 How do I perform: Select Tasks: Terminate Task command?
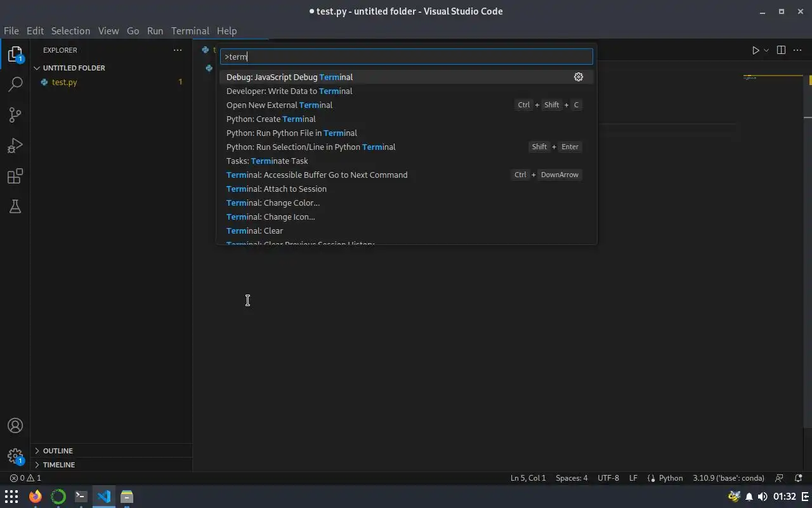pos(406,161)
